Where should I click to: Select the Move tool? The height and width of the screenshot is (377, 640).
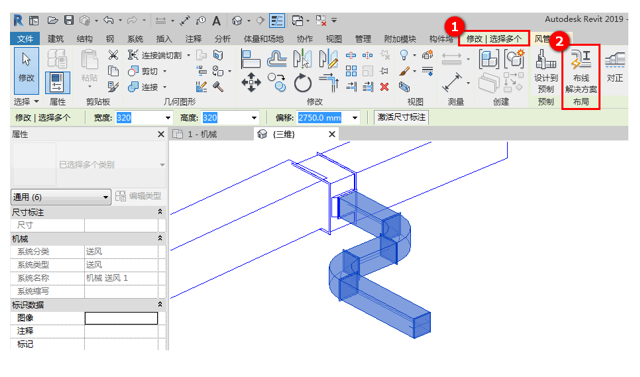(x=251, y=82)
